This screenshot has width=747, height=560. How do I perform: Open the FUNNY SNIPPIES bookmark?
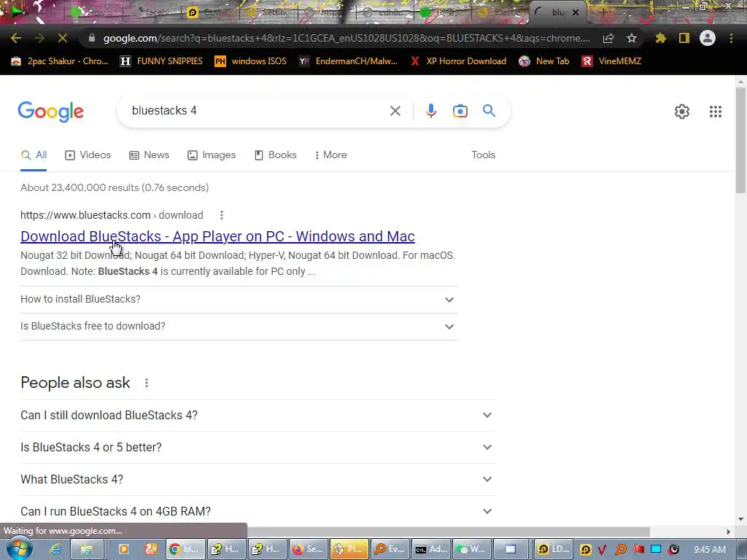click(161, 61)
